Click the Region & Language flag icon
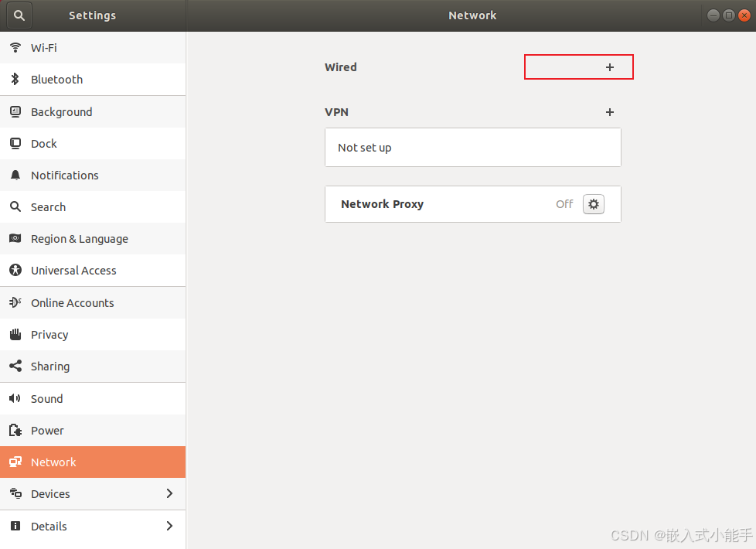Viewport: 756px width, 549px height. 15,238
